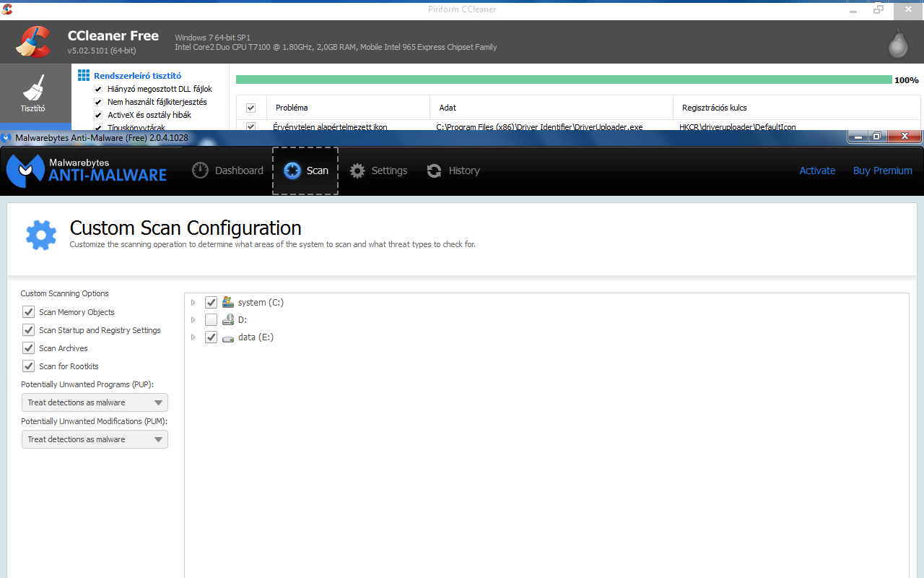Click the Malwarebytes Anti-Malware logo
The height and width of the screenshot is (578, 924).
click(x=87, y=171)
